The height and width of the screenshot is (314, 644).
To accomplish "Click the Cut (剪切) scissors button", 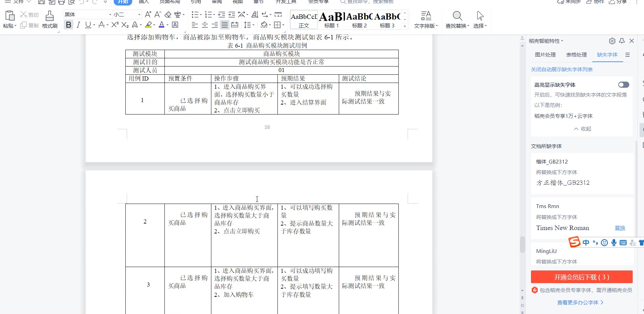I will [29, 15].
